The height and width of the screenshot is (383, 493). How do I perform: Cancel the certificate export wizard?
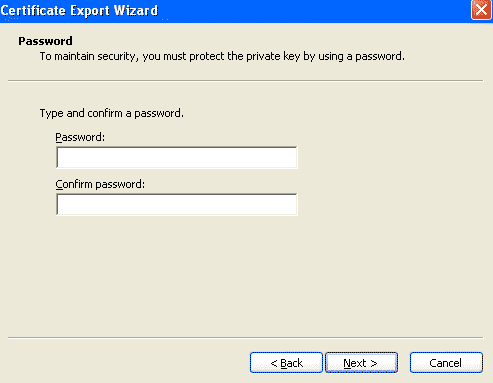[x=446, y=363]
